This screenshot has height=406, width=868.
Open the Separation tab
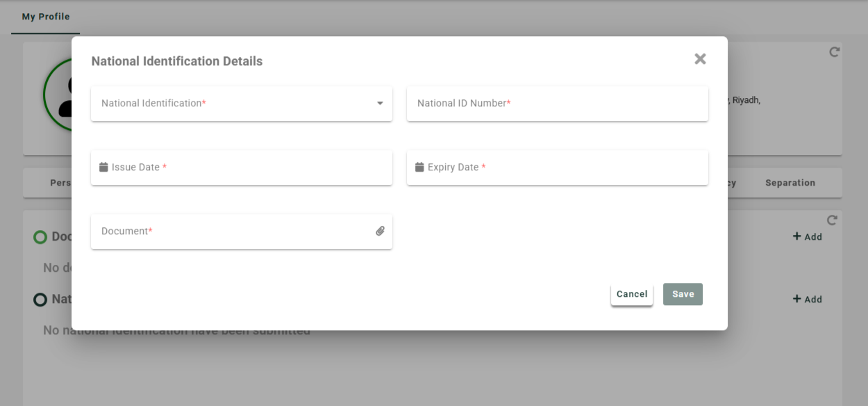[x=790, y=183]
